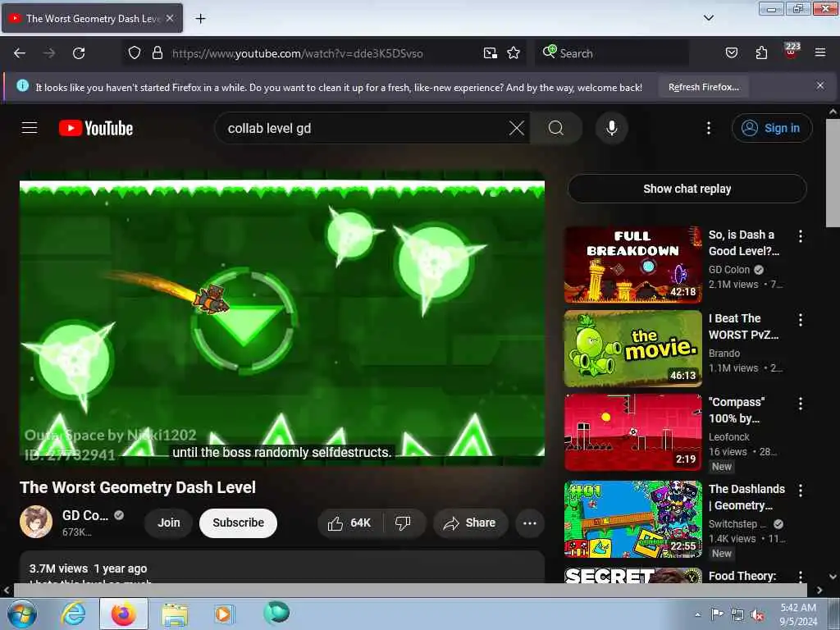The height and width of the screenshot is (630, 840).
Task: Click the title So, is Dash a Good Level
Action: [744, 243]
